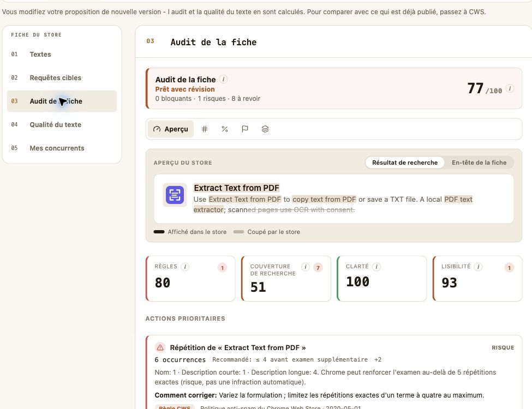Open the flag icon tab
This screenshot has width=532, height=409.
click(x=245, y=129)
